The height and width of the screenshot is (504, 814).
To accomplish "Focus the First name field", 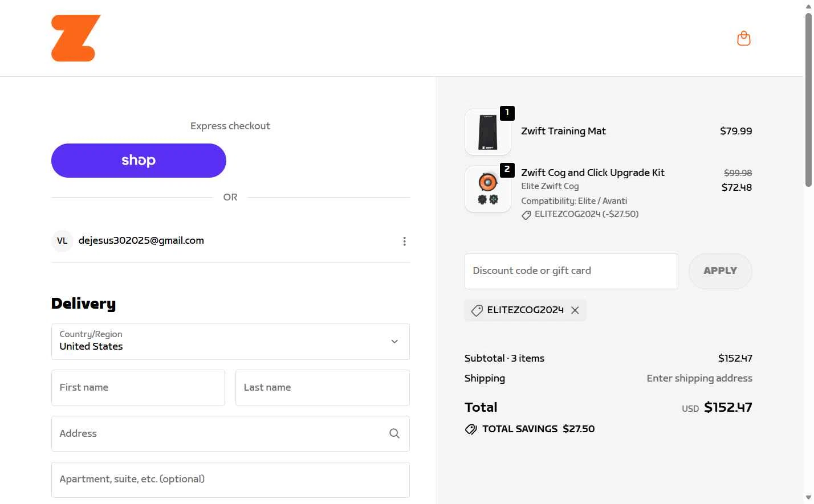I will pyautogui.click(x=138, y=388).
